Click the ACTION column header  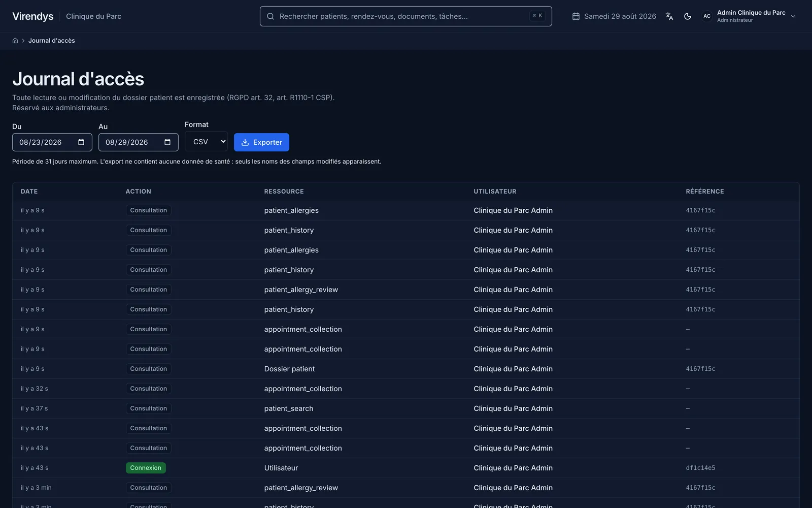[x=139, y=192]
